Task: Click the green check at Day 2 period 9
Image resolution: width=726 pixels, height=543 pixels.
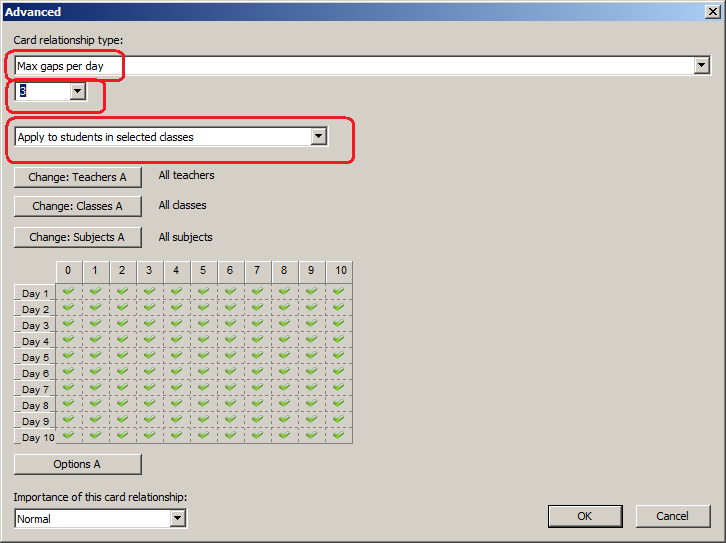Action: (311, 307)
